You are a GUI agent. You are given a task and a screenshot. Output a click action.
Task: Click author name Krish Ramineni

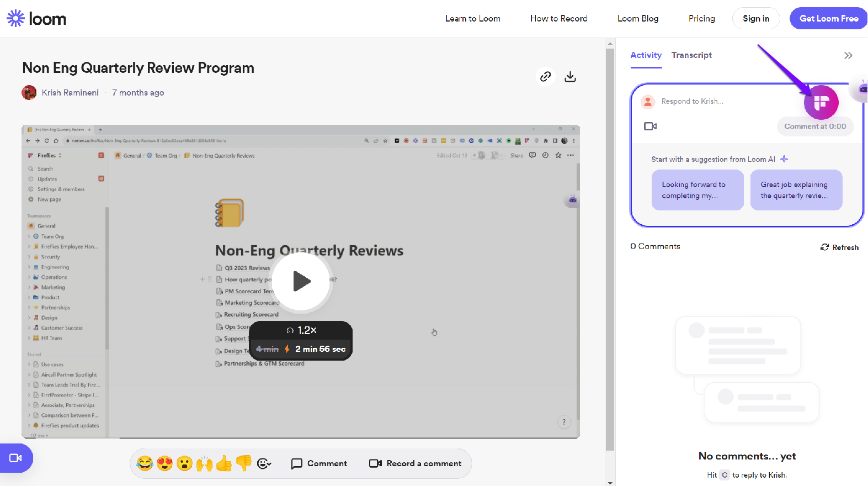[x=70, y=93]
